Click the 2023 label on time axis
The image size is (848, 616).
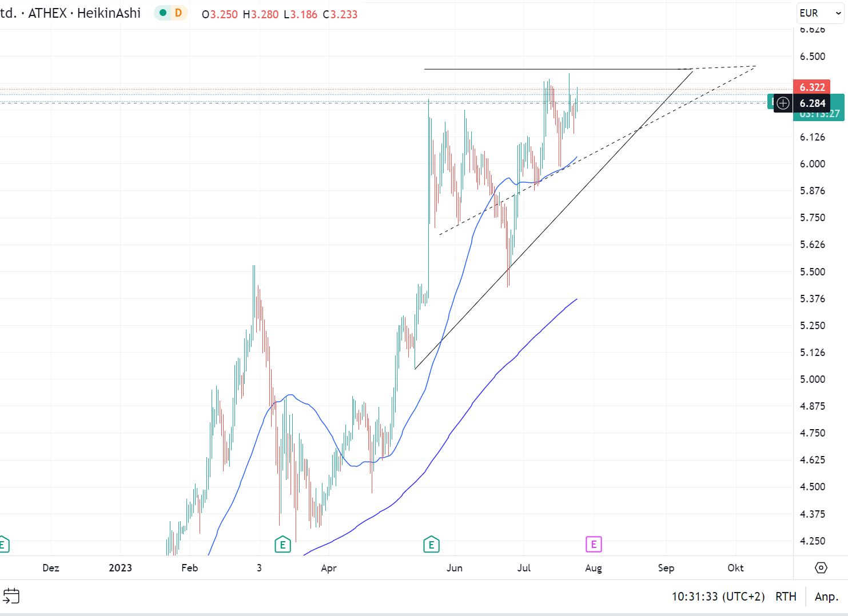(x=120, y=568)
